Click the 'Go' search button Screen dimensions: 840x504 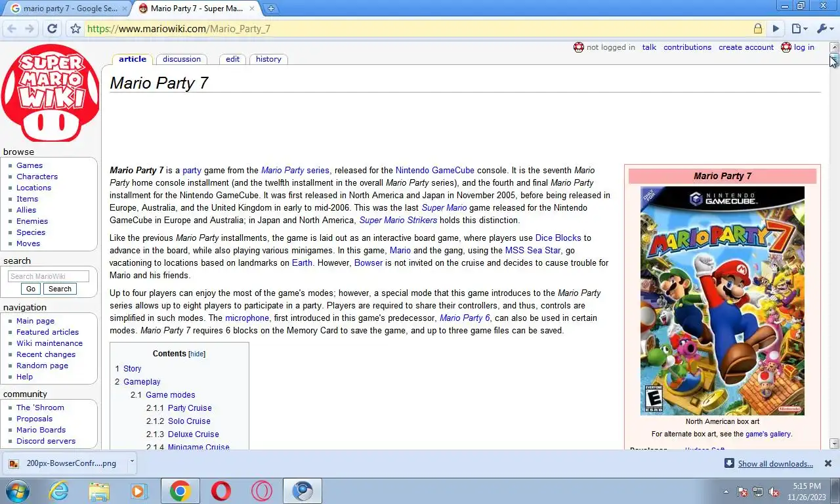click(x=30, y=289)
